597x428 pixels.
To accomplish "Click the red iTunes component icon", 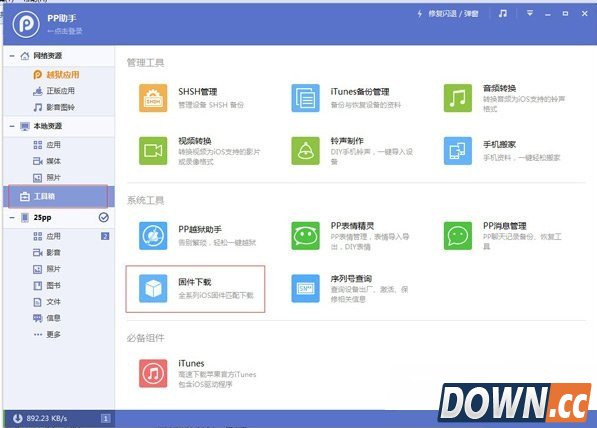I will 153,373.
